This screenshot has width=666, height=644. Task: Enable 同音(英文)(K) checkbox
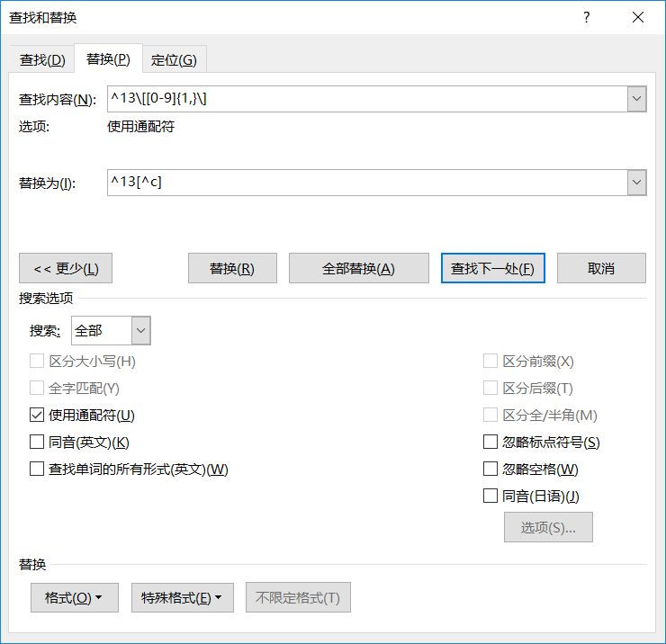pyautogui.click(x=37, y=442)
